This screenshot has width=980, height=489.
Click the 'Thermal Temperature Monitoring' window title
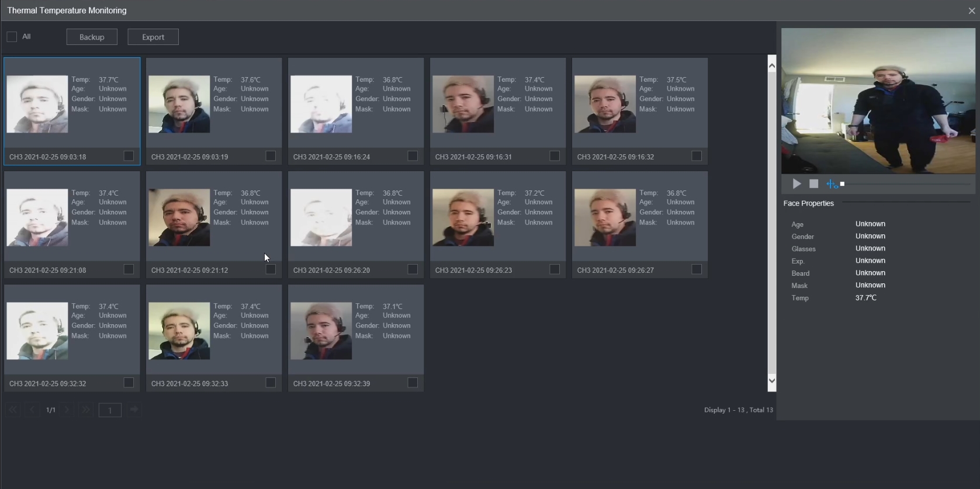click(67, 11)
